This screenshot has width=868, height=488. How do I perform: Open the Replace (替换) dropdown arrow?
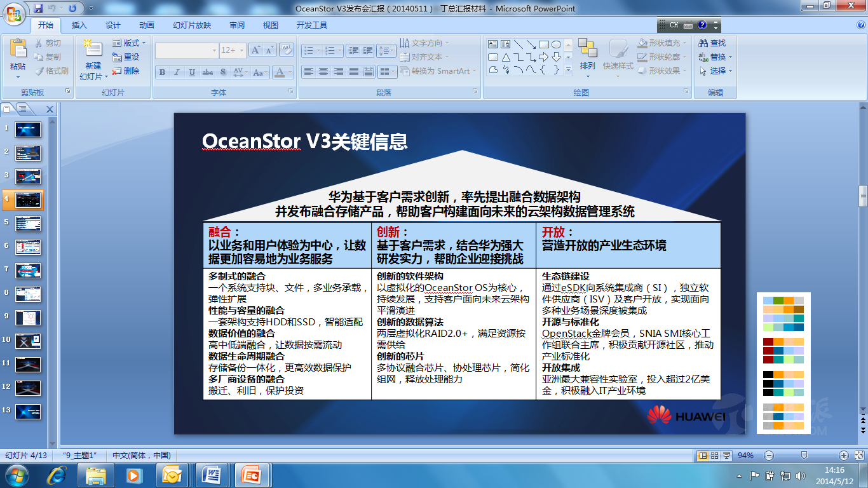[x=731, y=57]
